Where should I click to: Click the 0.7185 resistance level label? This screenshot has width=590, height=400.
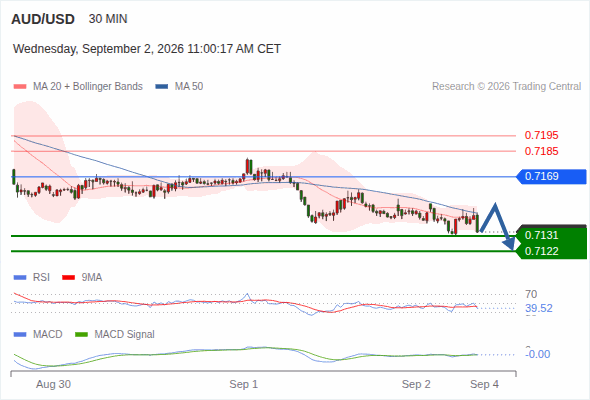541,151
